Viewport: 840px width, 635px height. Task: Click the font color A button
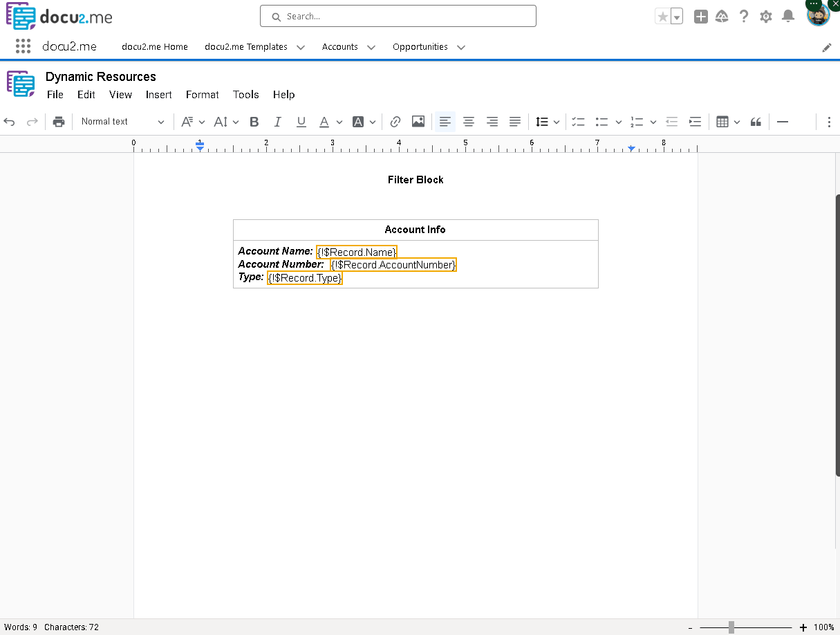(324, 122)
